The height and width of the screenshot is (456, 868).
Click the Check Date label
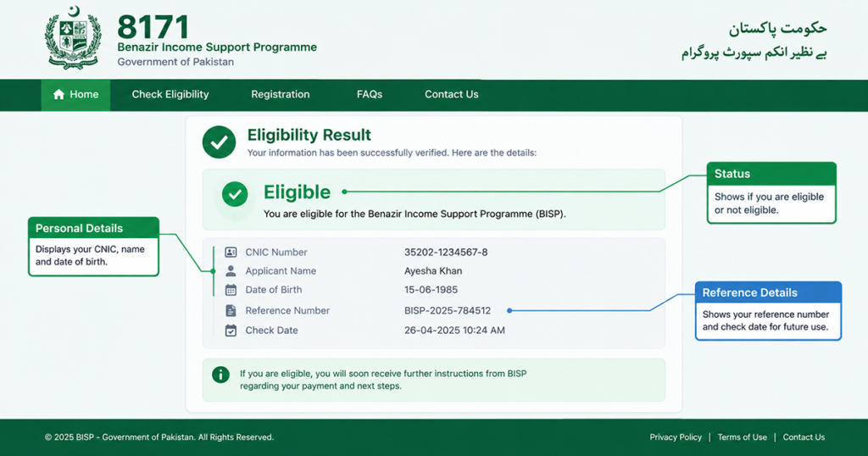click(x=271, y=331)
